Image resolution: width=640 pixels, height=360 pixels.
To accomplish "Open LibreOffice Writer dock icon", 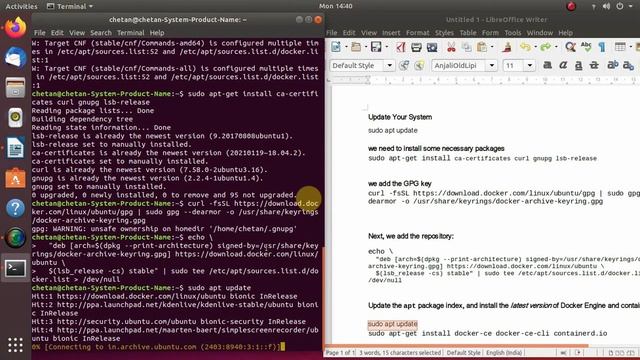I will tap(15, 148).
